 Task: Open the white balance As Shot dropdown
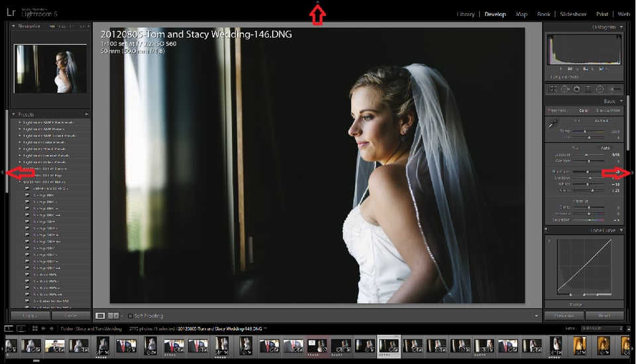[603, 121]
